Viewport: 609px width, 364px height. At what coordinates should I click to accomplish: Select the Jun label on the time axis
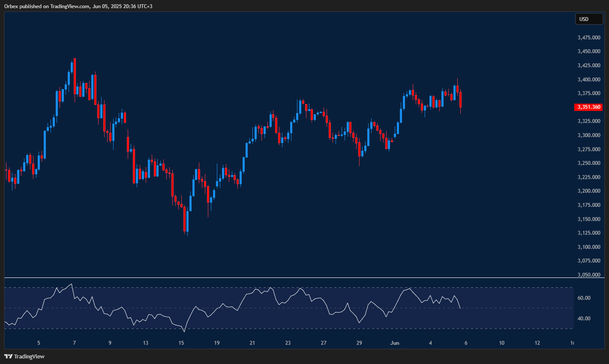395,343
